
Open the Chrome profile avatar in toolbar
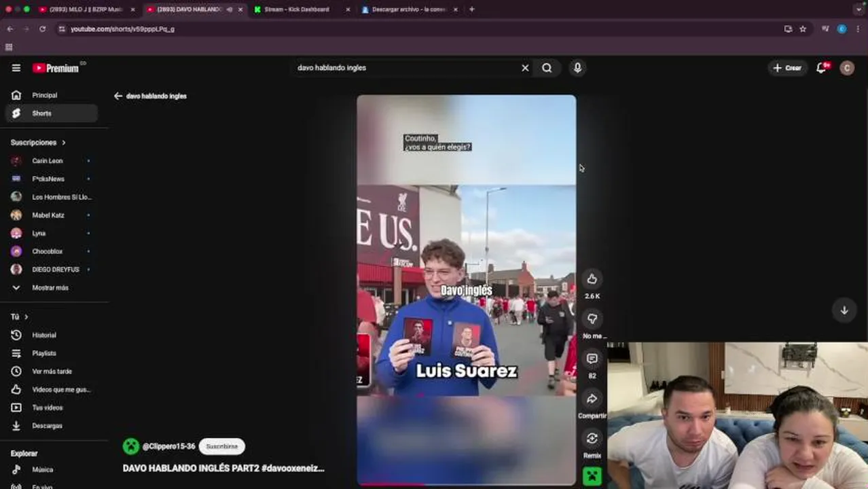(842, 29)
